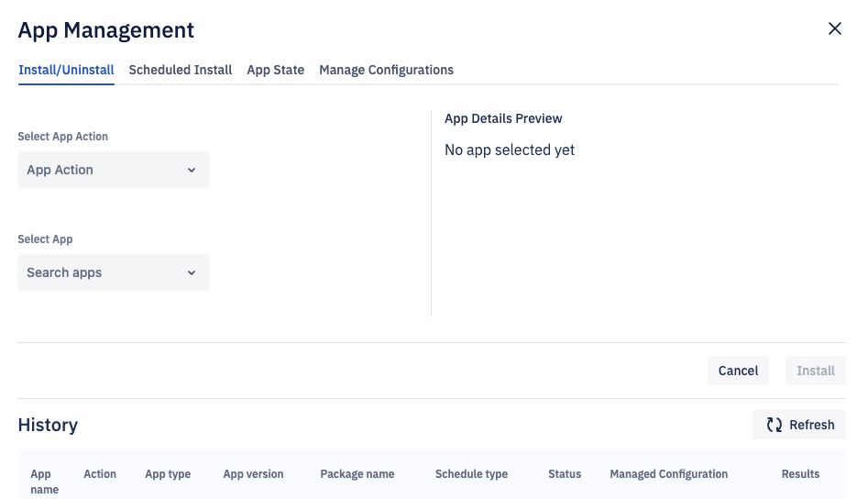The image size is (868, 499).
Task: Open the App Action select box
Action: click(x=114, y=170)
